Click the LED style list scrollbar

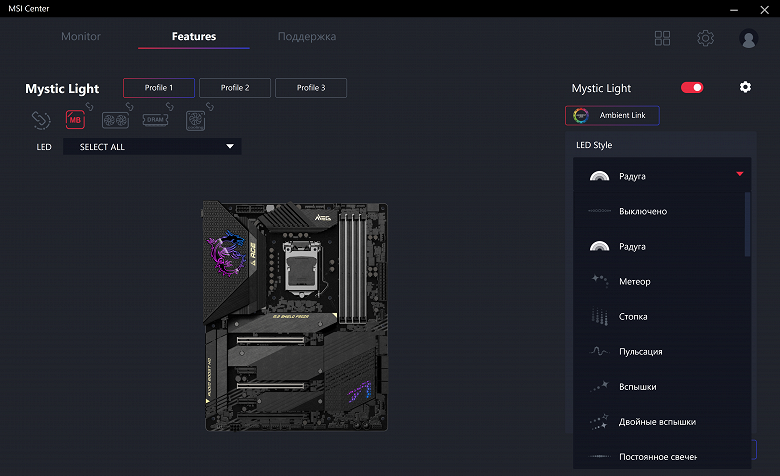747,225
